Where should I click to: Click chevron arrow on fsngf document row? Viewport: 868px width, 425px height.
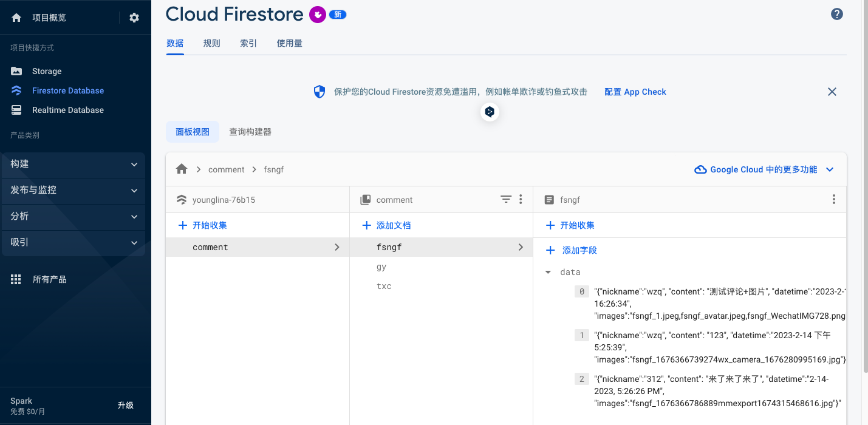[521, 247]
